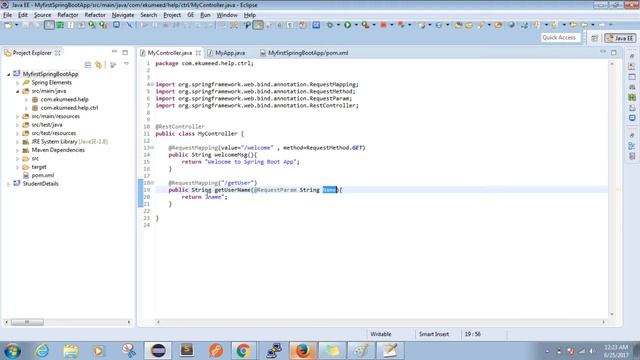Click the red Stop server icon
Screen dimensions: 640x360
pos(383,25)
